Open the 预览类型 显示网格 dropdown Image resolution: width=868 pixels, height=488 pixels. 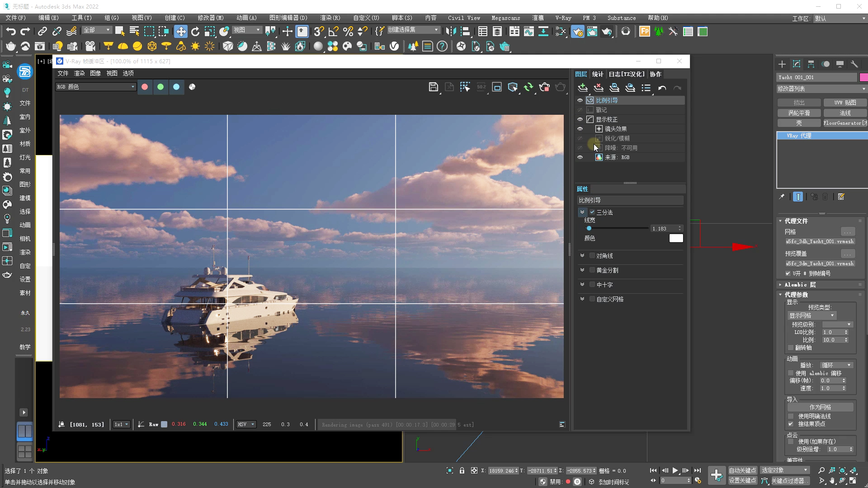click(x=812, y=315)
